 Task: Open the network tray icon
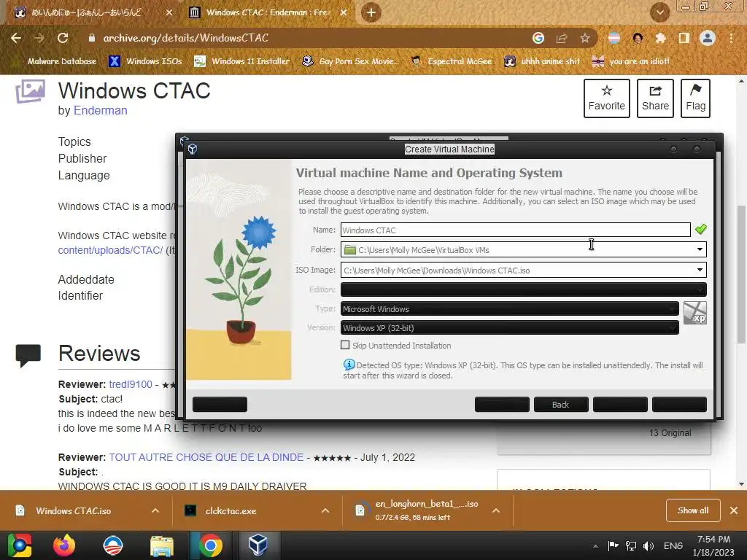tap(631, 545)
